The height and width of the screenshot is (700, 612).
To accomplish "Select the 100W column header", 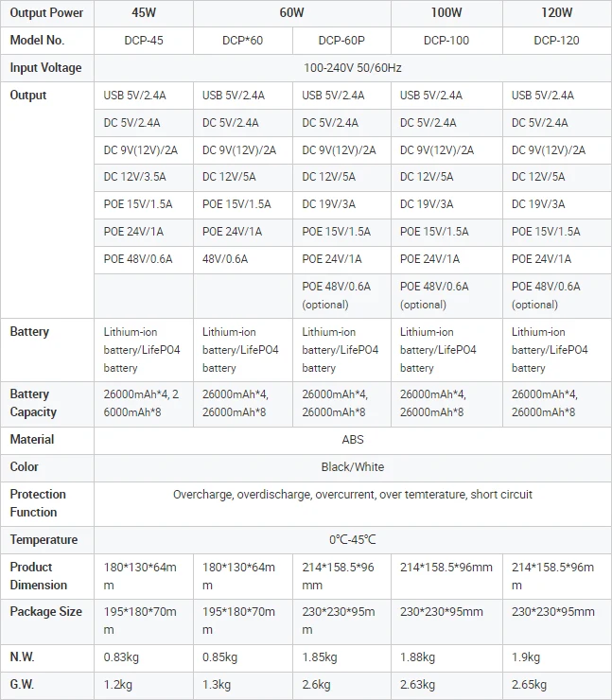I will click(x=445, y=13).
